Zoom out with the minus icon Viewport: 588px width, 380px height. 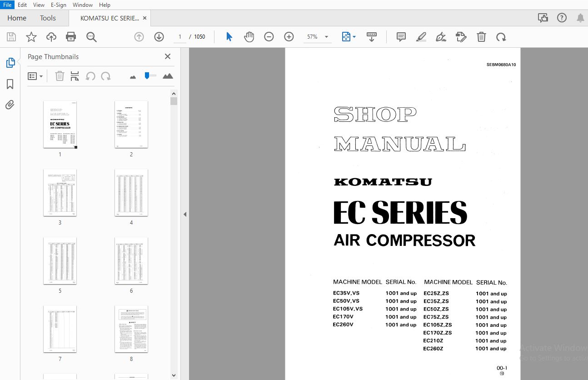tap(269, 37)
